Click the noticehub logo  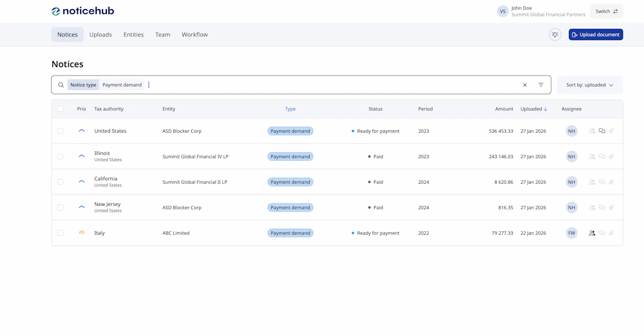coord(83,11)
